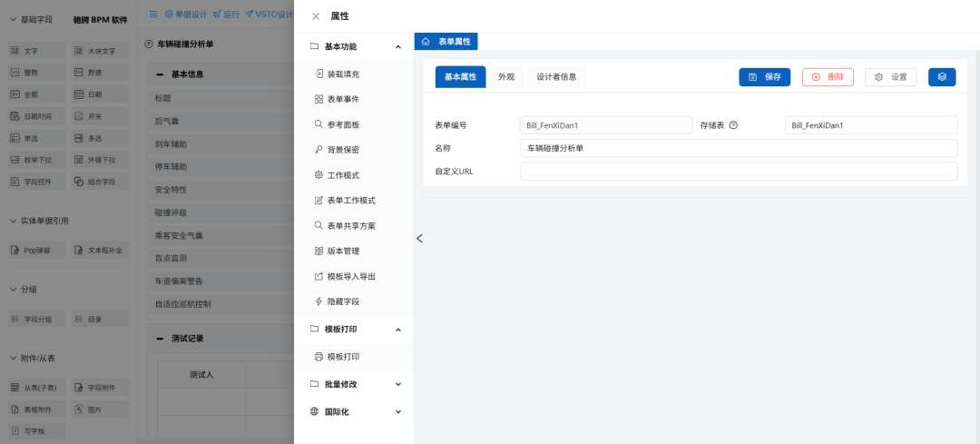
Task: Click the menu fold icon before 单据设计
Action: 153,14
